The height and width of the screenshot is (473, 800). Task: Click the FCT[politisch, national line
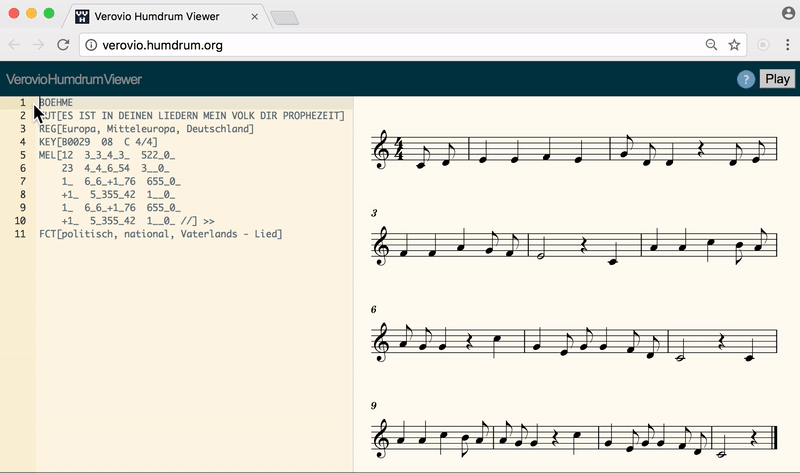click(161, 234)
